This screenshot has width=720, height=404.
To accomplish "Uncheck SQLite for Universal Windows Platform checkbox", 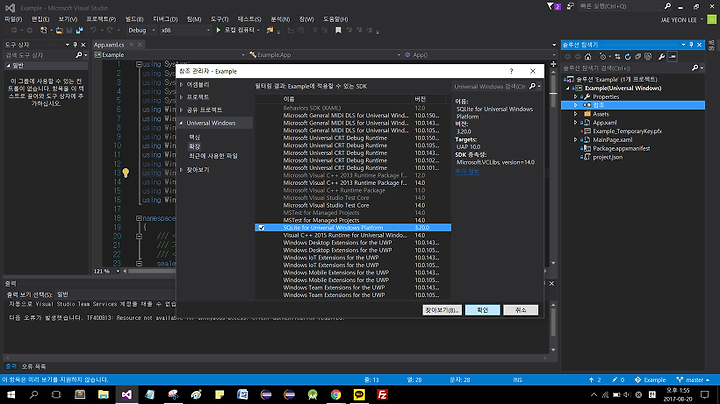I will (261, 228).
